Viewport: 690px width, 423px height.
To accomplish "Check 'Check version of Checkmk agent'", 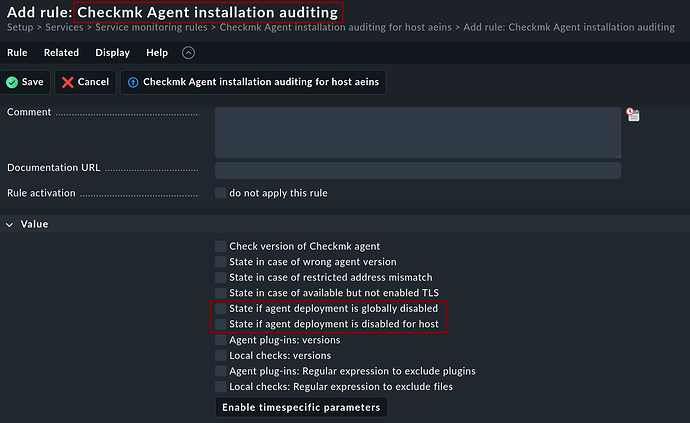I will click(x=220, y=246).
